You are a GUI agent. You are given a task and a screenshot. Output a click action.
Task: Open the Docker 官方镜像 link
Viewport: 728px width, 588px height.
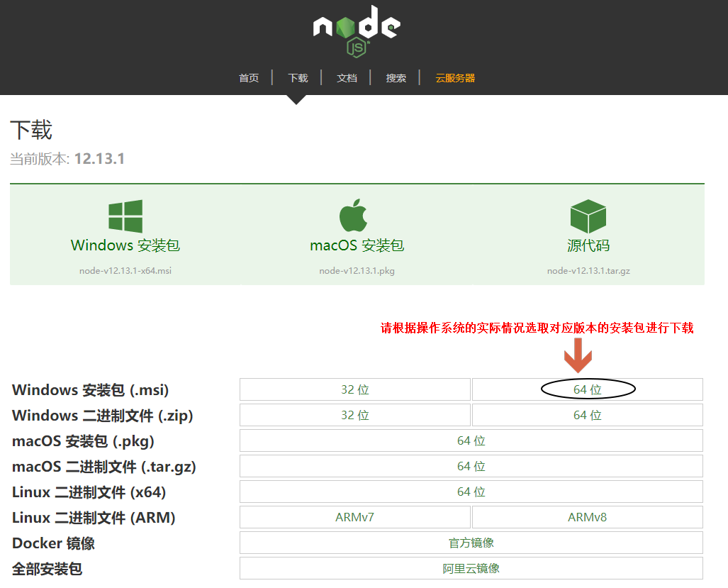point(471,542)
